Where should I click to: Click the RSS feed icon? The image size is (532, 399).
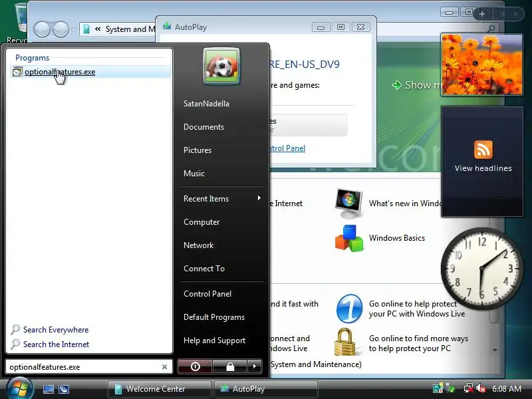483,149
